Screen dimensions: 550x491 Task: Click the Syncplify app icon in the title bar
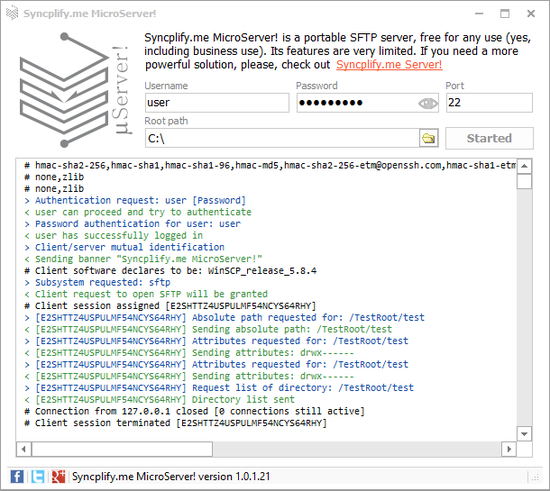(x=12, y=13)
